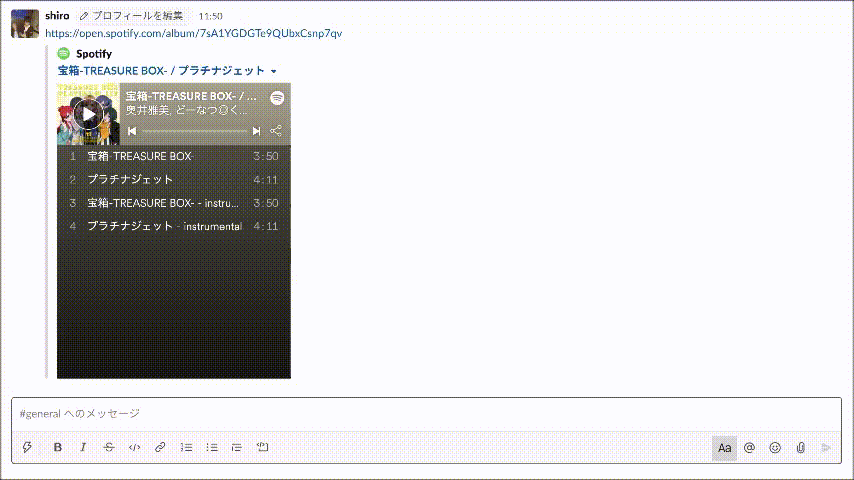
Task: Toggle the Aa formatting toolbar
Action: (724, 448)
